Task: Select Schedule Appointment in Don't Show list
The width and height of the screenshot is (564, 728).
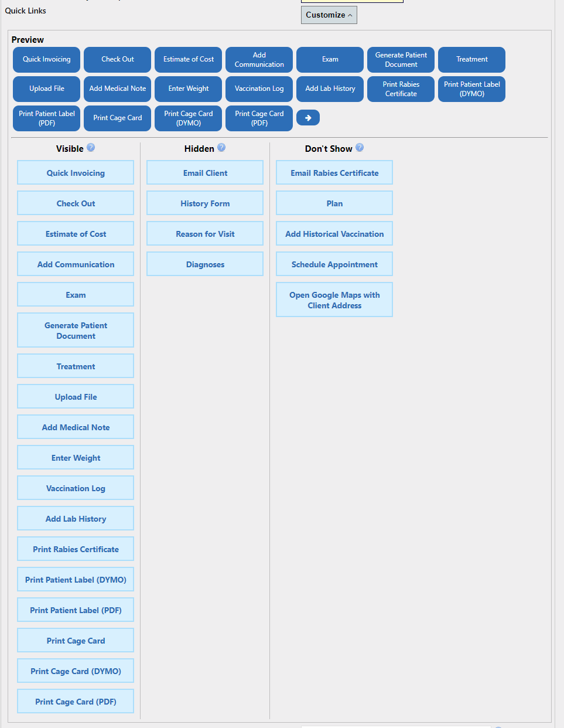Action: click(x=334, y=264)
